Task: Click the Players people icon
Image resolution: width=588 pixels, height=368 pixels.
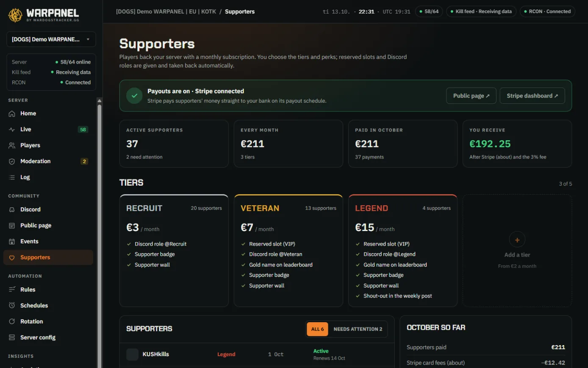Action: [x=12, y=145]
